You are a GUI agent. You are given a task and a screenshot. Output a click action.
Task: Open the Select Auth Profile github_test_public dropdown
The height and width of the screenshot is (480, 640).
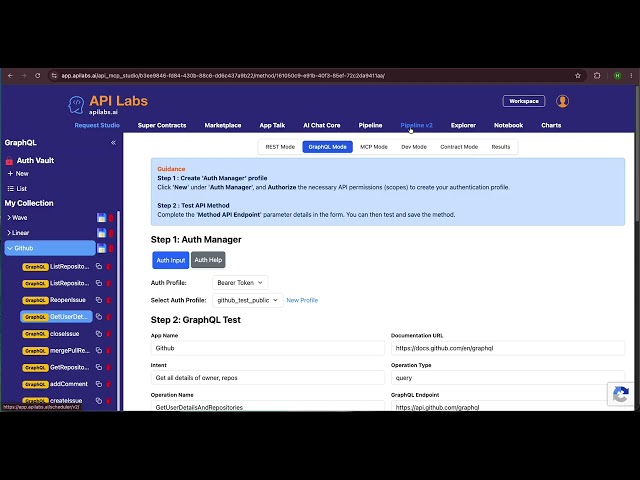click(x=247, y=300)
